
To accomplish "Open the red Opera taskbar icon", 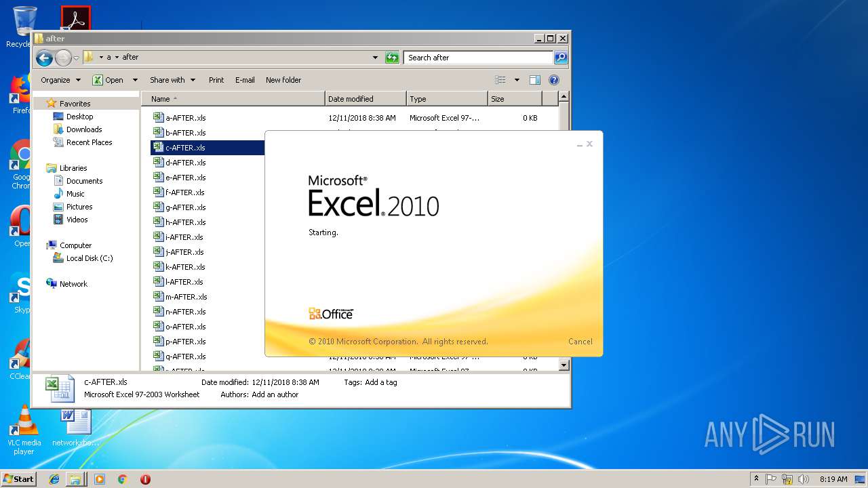I will coord(145,479).
